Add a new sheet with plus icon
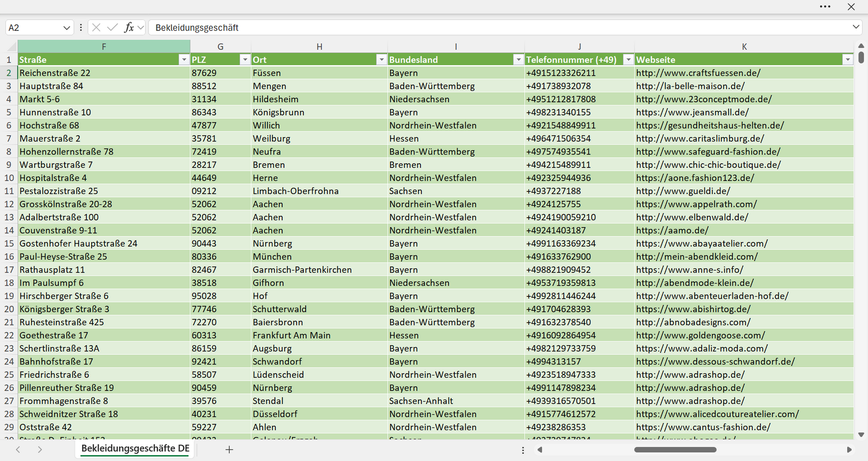 tap(229, 449)
